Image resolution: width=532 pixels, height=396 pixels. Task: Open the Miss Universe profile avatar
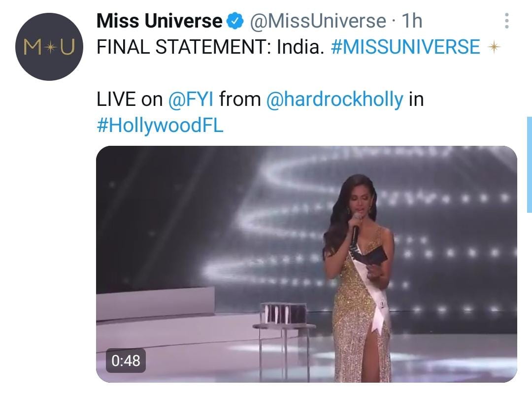(49, 47)
